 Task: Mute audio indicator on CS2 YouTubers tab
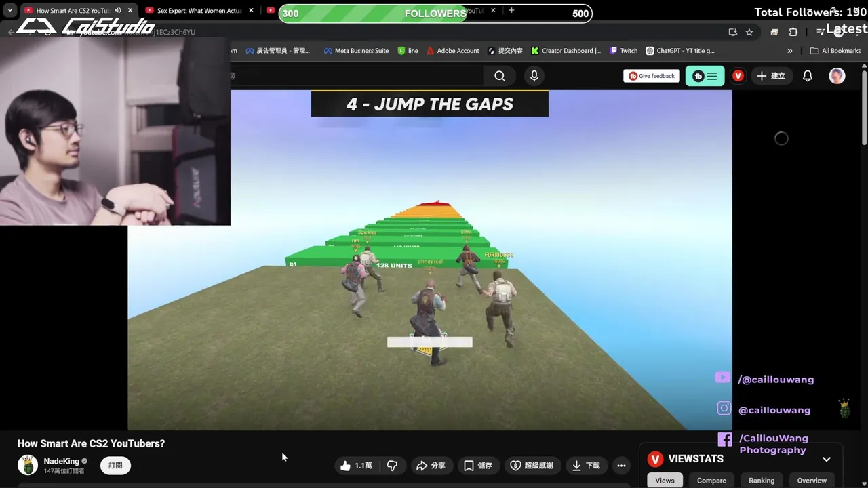[118, 11]
